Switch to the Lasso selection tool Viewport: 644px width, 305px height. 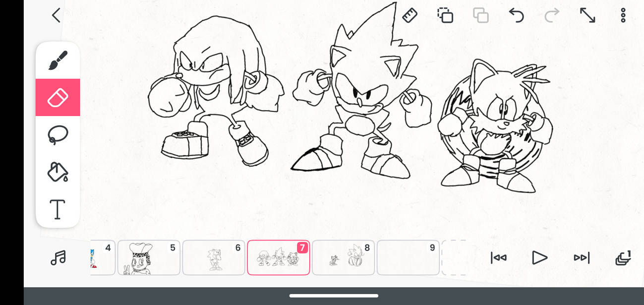point(58,134)
